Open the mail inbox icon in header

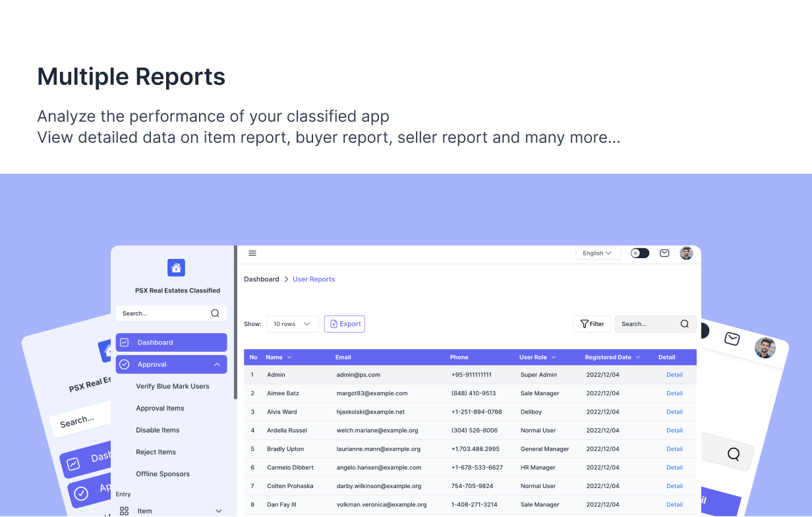point(664,254)
